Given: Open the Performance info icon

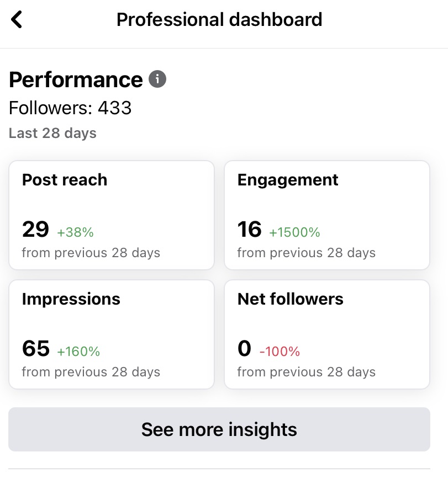Looking at the screenshot, I should pos(157,79).
